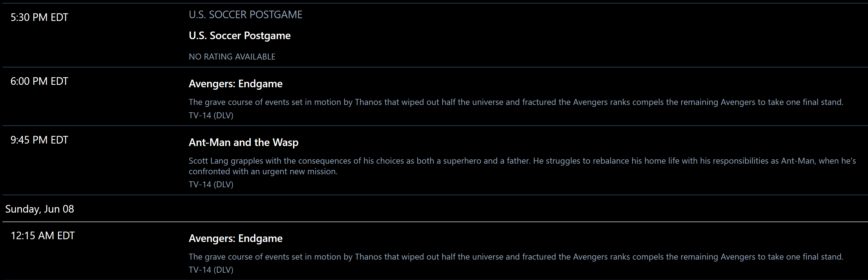Click TV-14 rating under Ant-Man and the Wasp
The height and width of the screenshot is (280, 868).
tap(211, 185)
